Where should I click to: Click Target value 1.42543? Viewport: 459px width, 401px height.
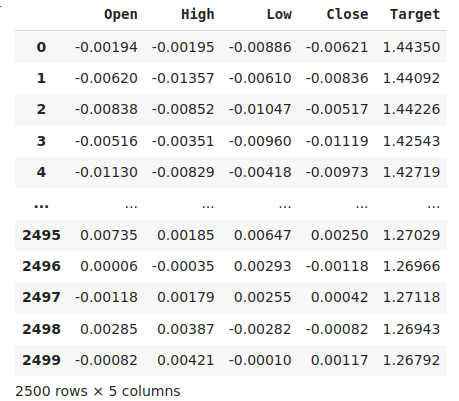click(411, 141)
